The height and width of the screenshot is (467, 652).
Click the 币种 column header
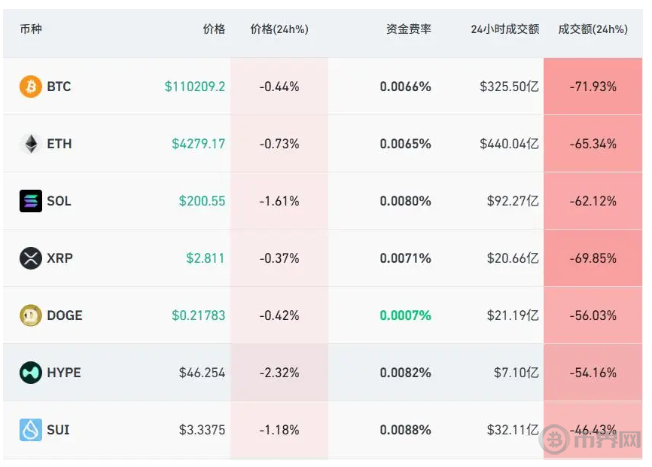pos(30,30)
